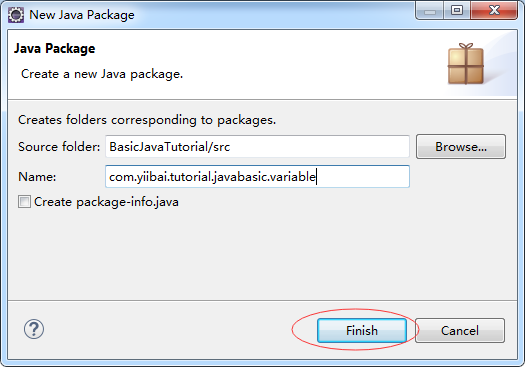The image size is (525, 367).
Task: Minimize the New Java Package dialog
Action: (x=430, y=11)
